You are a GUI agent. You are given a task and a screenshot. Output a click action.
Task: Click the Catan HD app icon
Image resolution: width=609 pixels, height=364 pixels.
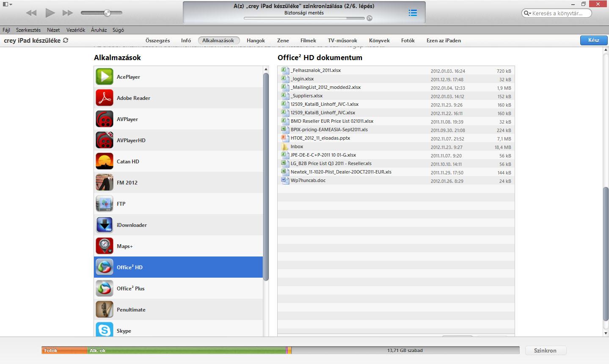(x=105, y=161)
